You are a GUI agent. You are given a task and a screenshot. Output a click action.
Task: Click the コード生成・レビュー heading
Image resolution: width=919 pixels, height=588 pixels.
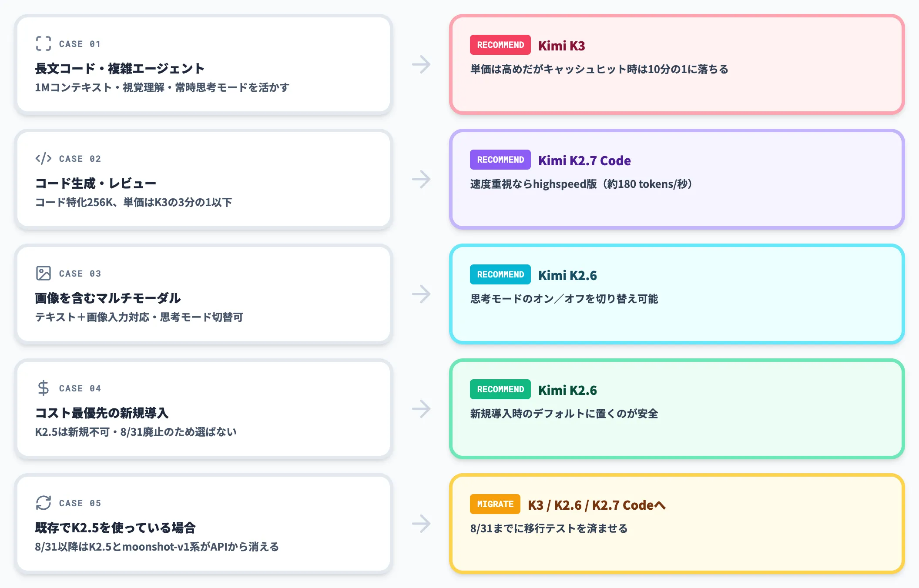(x=96, y=183)
